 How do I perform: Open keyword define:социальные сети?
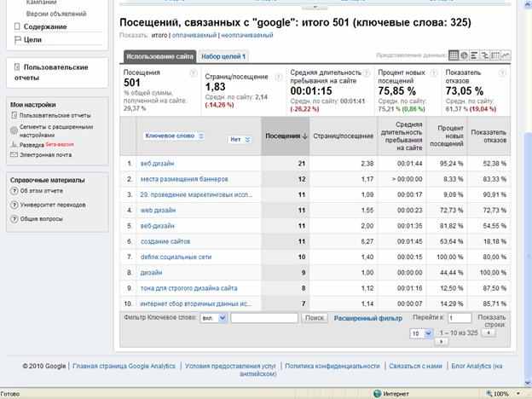click(176, 257)
